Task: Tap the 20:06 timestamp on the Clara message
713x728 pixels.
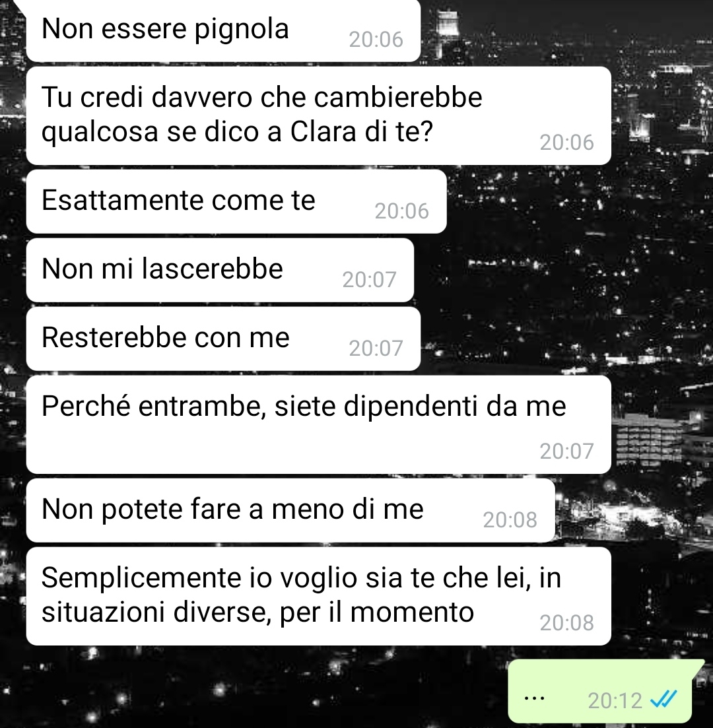Action: pos(566,143)
